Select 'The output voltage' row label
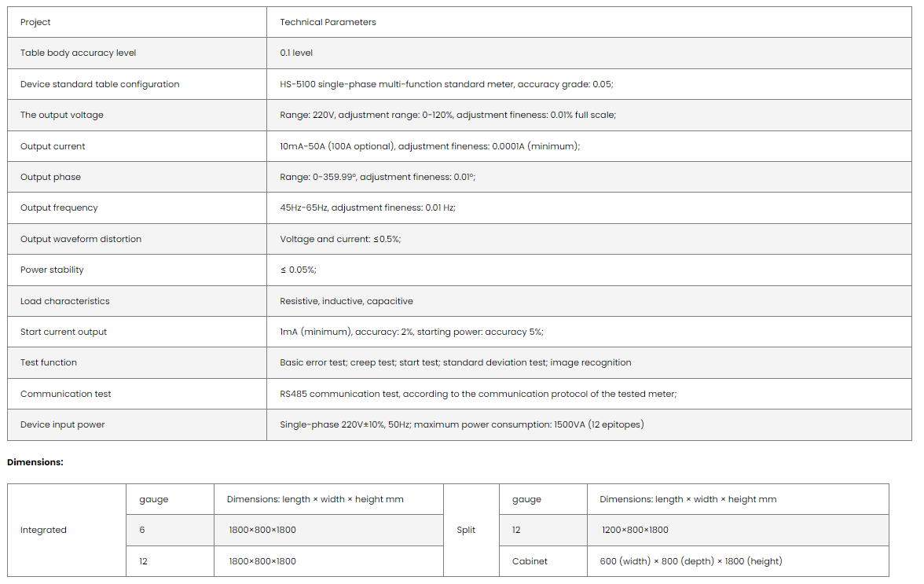The width and height of the screenshot is (924, 584). [61, 115]
